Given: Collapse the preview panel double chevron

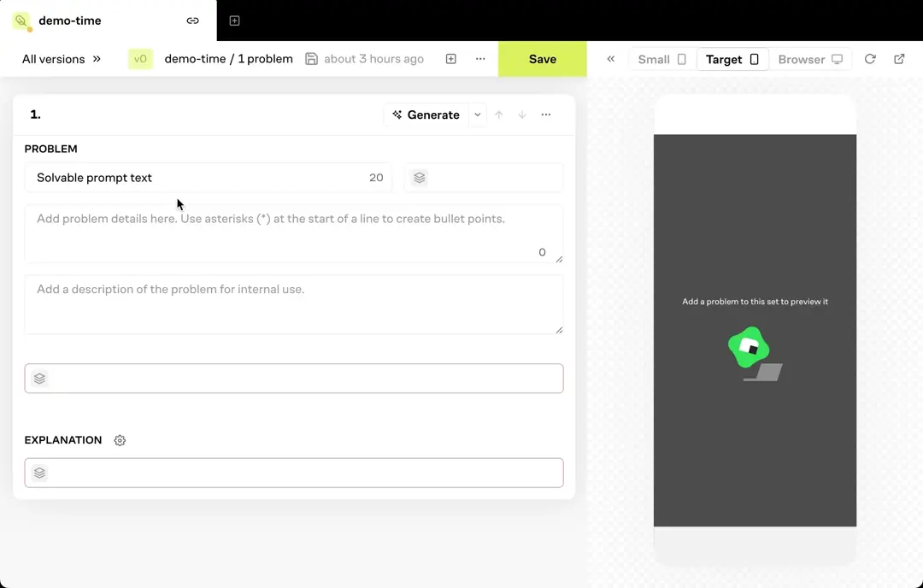Looking at the screenshot, I should pyautogui.click(x=611, y=59).
